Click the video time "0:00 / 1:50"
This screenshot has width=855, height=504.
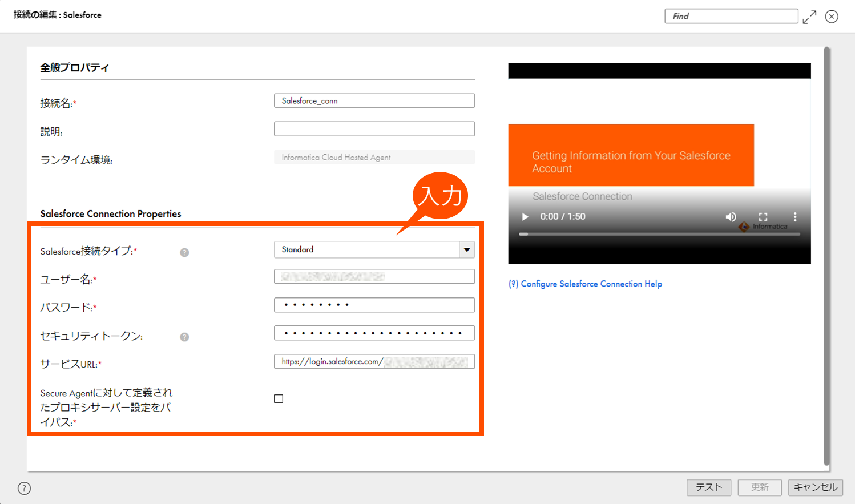(x=563, y=217)
